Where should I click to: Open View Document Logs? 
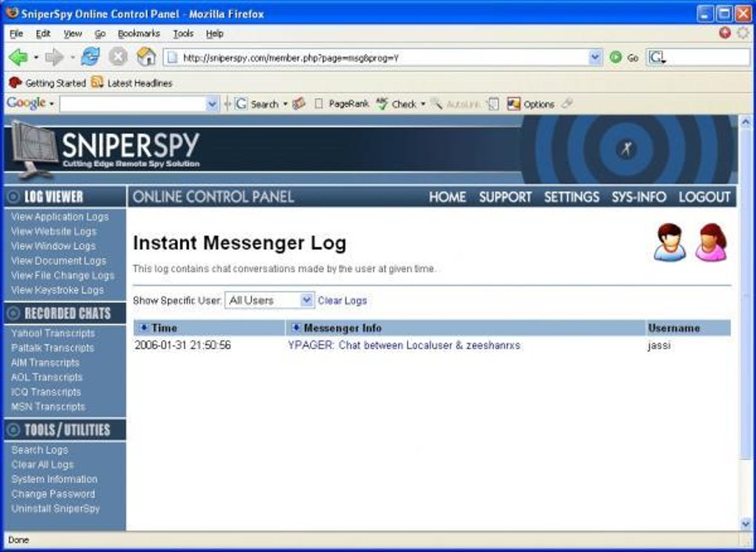59,261
